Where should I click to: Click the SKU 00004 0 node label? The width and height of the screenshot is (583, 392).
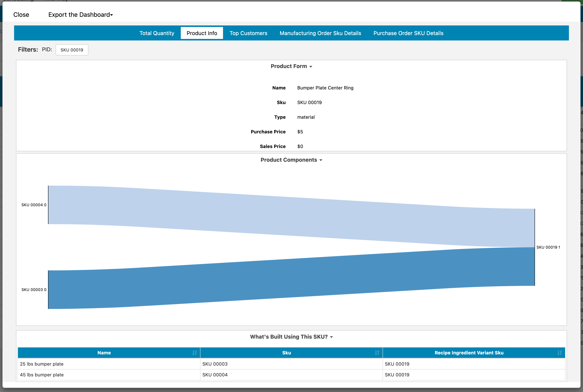[34, 205]
